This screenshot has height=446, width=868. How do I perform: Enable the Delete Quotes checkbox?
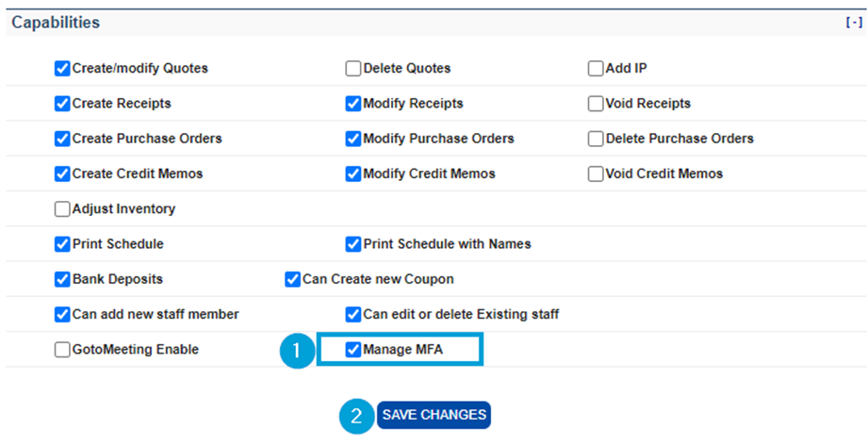[353, 68]
